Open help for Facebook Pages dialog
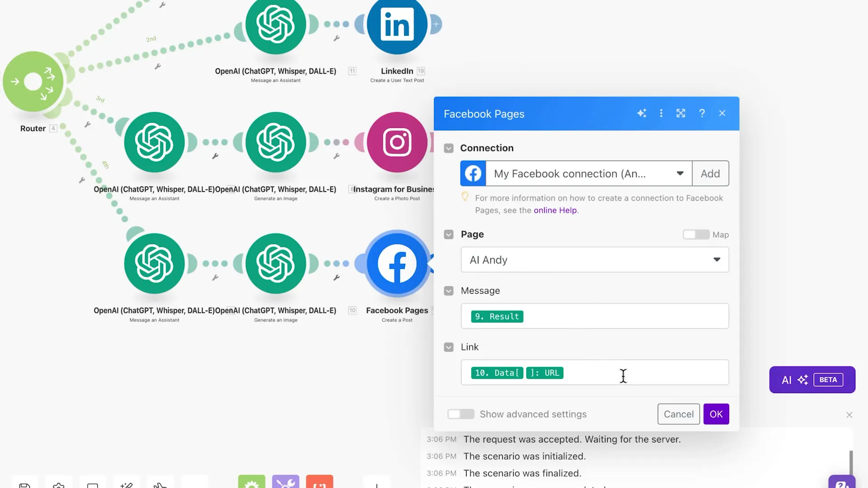868x488 pixels. 702,113
